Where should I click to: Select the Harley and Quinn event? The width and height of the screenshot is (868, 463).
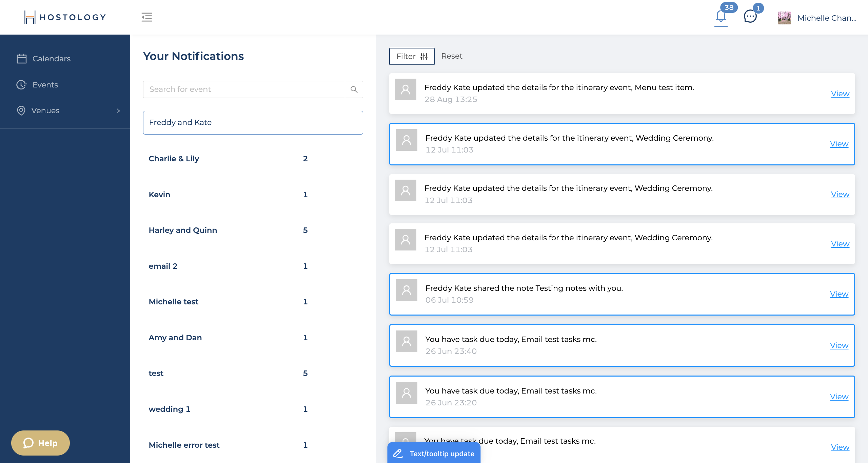(x=253, y=230)
